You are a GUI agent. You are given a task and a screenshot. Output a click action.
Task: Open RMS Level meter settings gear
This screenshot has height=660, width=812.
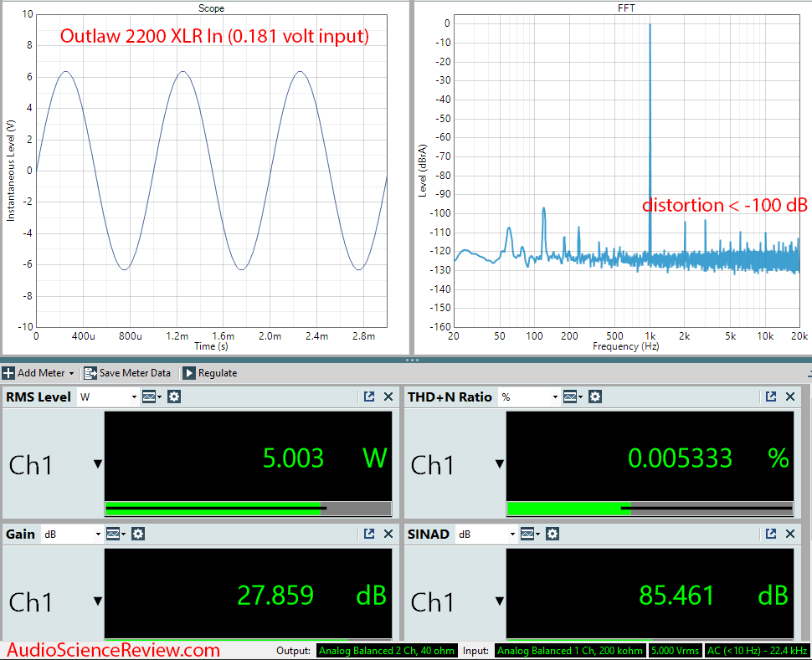[x=174, y=397]
